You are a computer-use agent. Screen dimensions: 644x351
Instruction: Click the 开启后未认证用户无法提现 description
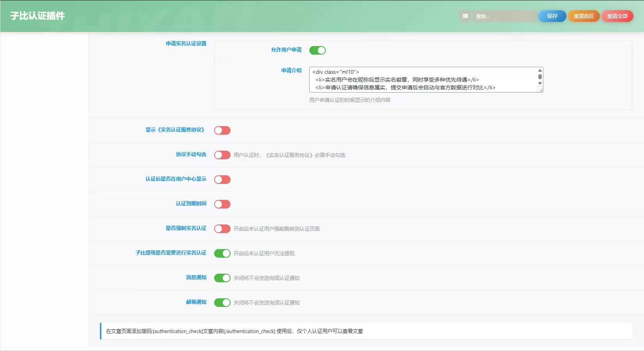(264, 253)
